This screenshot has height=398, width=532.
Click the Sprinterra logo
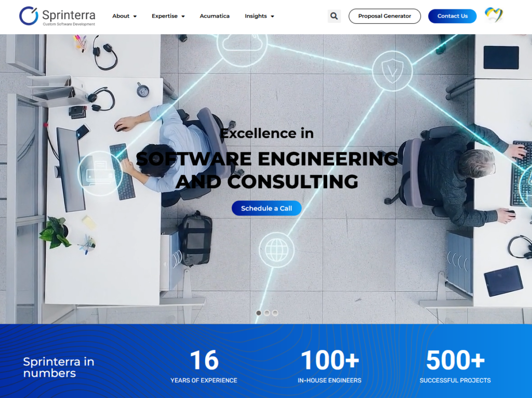(x=57, y=16)
